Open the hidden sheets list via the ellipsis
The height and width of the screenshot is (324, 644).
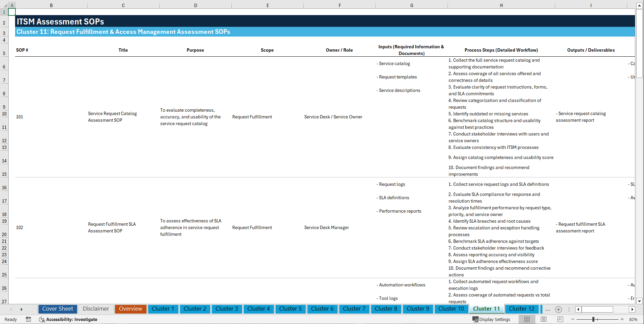tap(547, 309)
